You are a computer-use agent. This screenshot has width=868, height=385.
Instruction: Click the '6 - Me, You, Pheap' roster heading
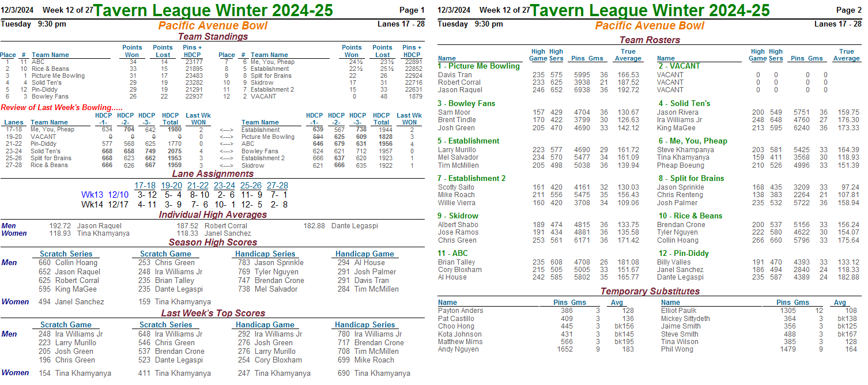coord(693,141)
